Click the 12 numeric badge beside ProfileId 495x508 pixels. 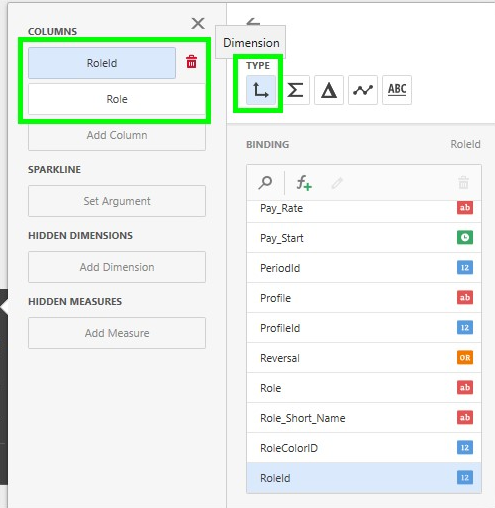tap(465, 327)
